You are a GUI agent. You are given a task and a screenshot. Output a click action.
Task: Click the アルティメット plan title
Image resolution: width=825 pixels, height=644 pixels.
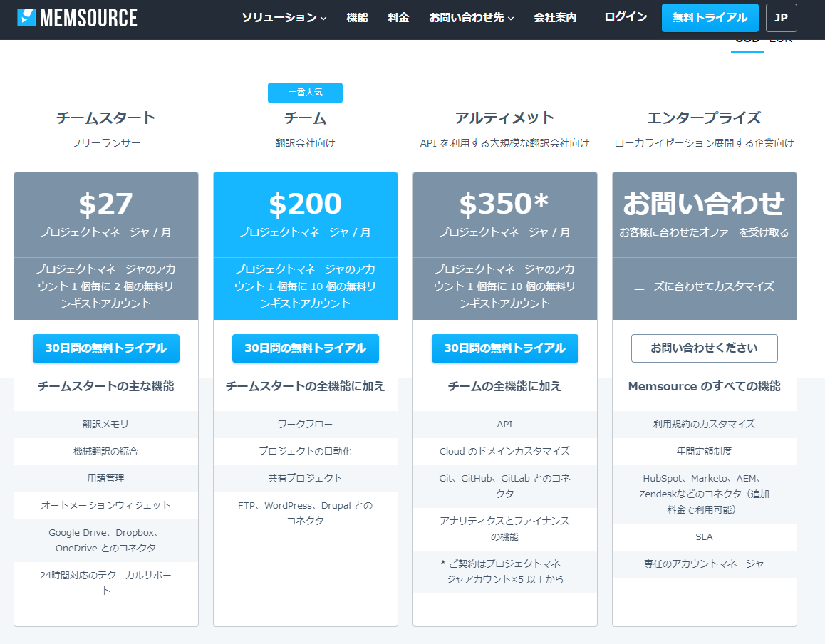pos(504,118)
